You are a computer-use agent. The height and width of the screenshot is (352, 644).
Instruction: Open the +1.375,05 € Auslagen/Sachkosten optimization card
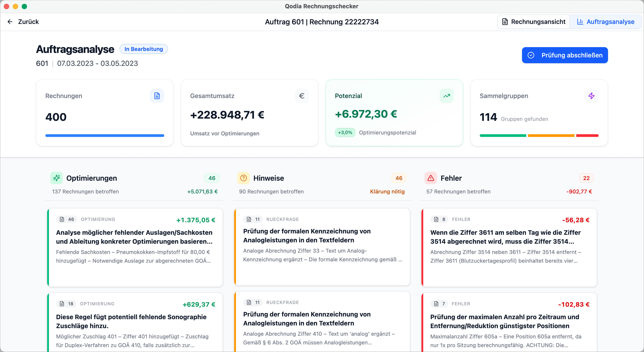(x=135, y=247)
